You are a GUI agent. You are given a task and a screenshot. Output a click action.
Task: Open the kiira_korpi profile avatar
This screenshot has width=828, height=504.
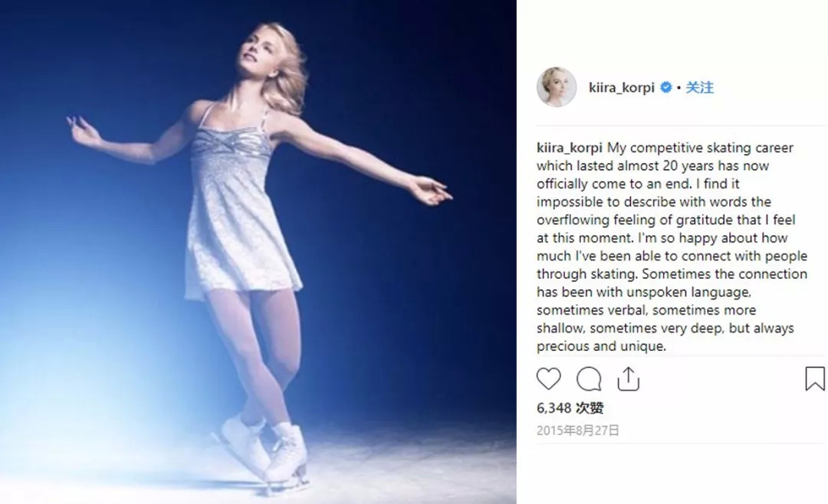pyautogui.click(x=556, y=87)
